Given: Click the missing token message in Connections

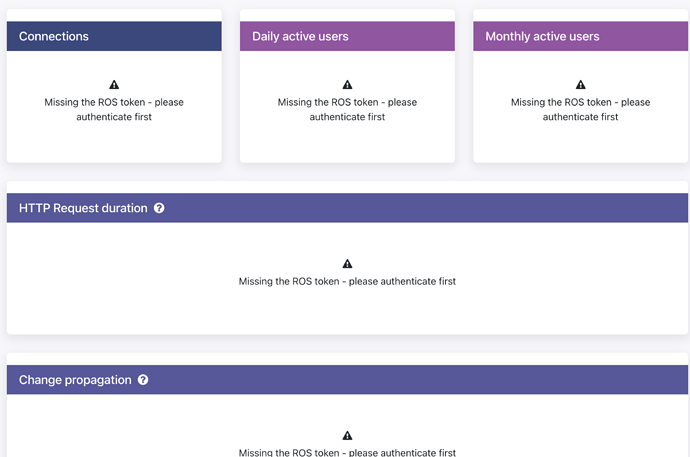Looking at the screenshot, I should (114, 109).
